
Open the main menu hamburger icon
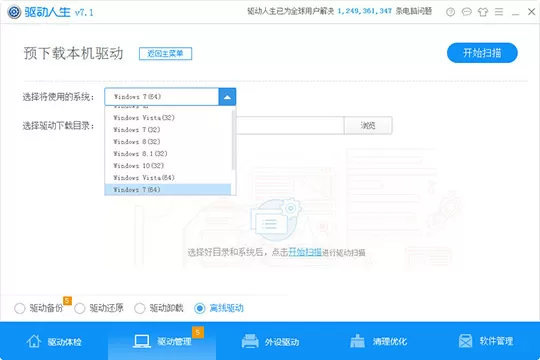pos(499,12)
